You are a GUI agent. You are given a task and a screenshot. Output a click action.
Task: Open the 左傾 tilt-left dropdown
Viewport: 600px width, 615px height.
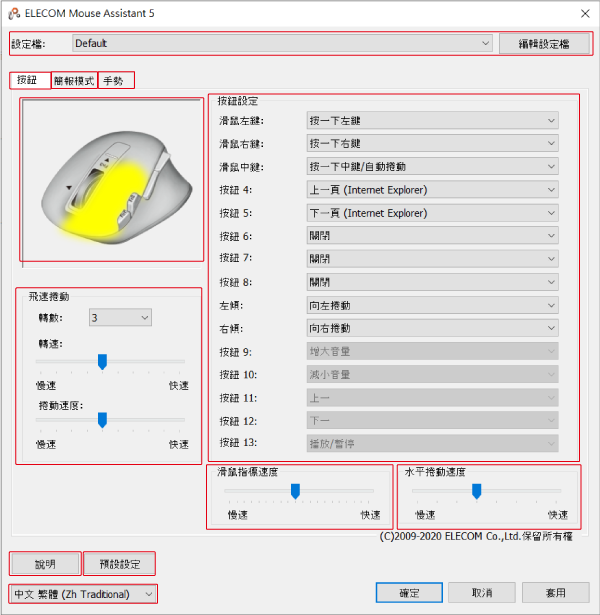(432, 305)
